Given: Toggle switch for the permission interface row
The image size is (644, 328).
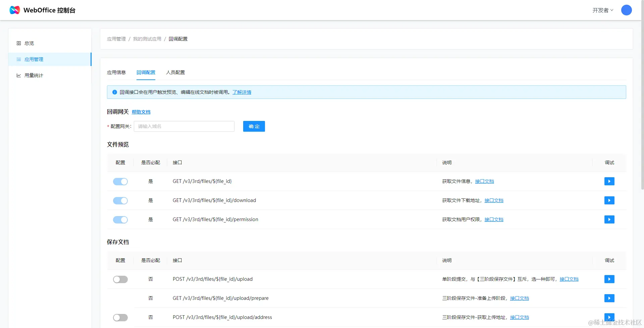Looking at the screenshot, I should coord(120,220).
